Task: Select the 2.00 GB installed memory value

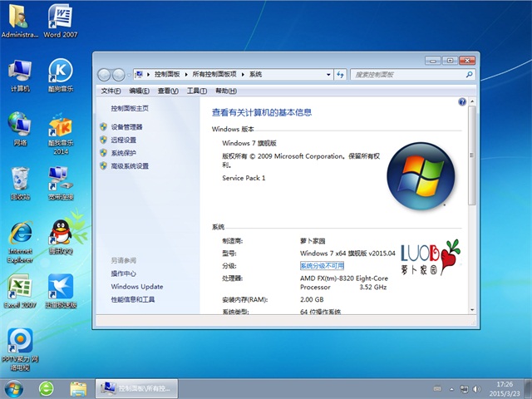Action: pyautogui.click(x=312, y=299)
